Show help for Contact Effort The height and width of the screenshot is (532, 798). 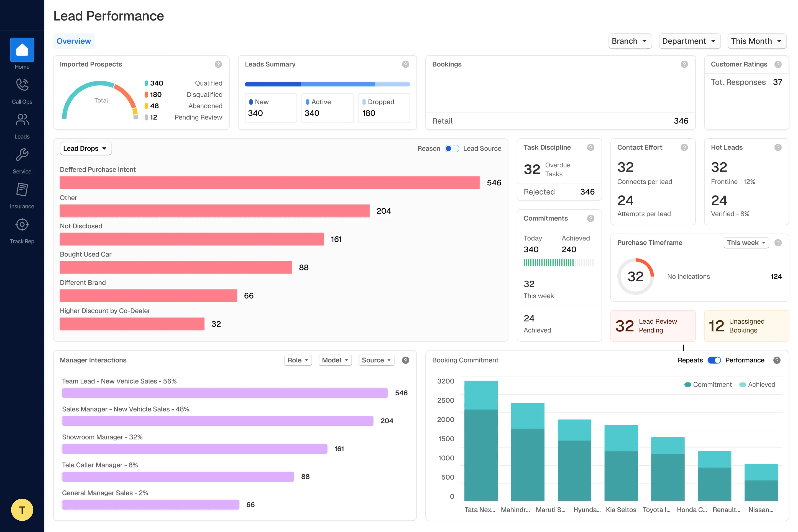click(x=684, y=147)
